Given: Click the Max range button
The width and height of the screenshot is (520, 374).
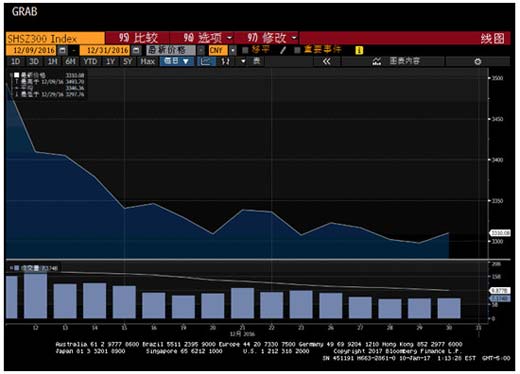Looking at the screenshot, I should point(148,61).
